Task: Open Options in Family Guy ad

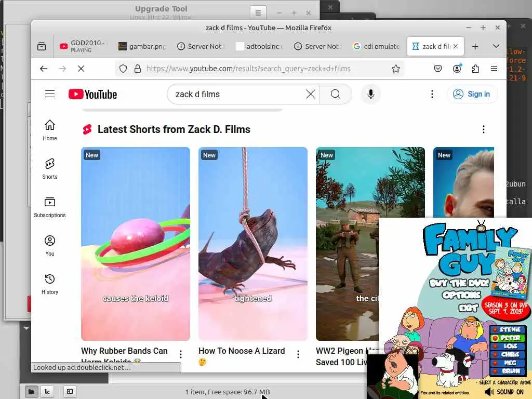Action: (x=461, y=295)
